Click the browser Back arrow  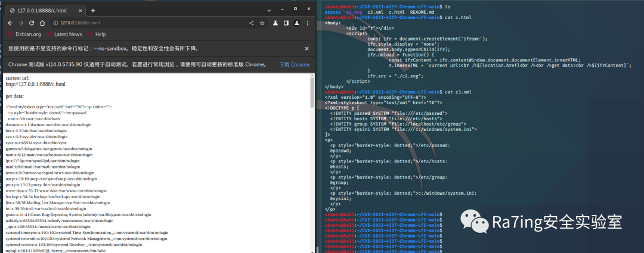coord(10,23)
